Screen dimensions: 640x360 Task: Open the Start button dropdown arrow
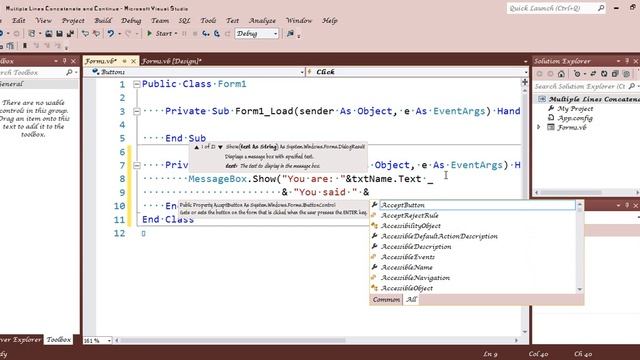coord(176,33)
